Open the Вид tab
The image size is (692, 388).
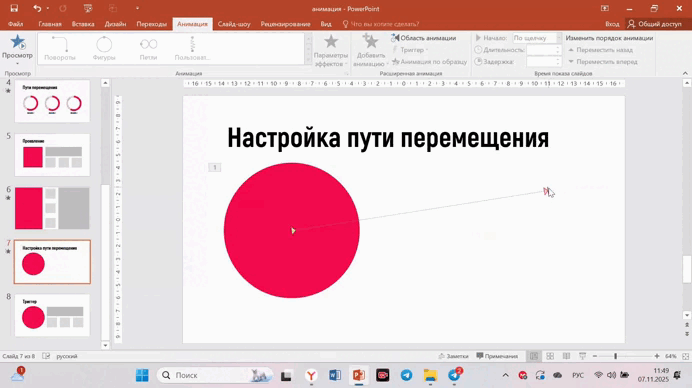[326, 24]
